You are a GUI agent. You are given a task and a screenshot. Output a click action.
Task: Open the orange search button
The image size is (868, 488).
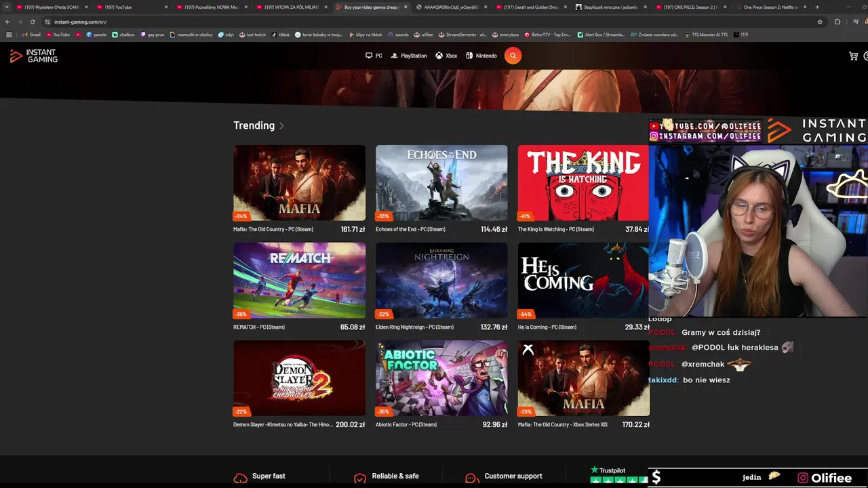[x=513, y=56]
